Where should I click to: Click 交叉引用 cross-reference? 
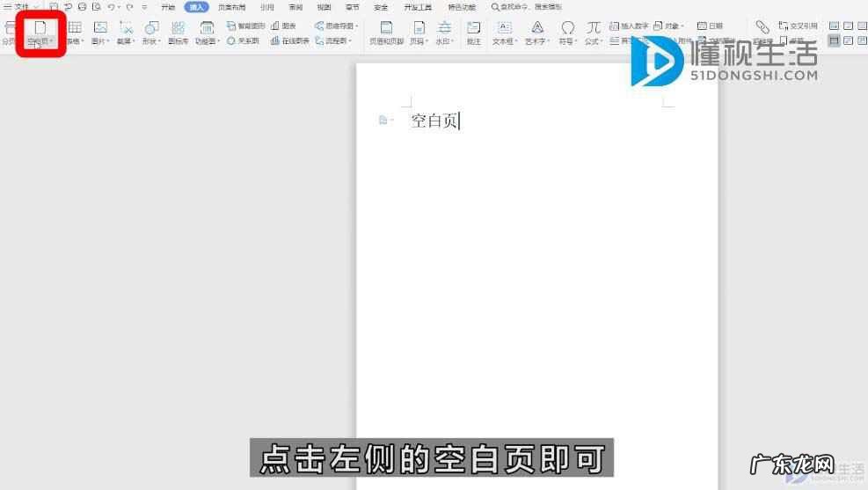(798, 26)
